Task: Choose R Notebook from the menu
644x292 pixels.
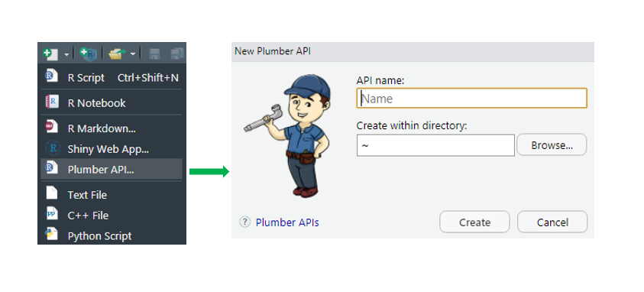Action: pos(112,102)
